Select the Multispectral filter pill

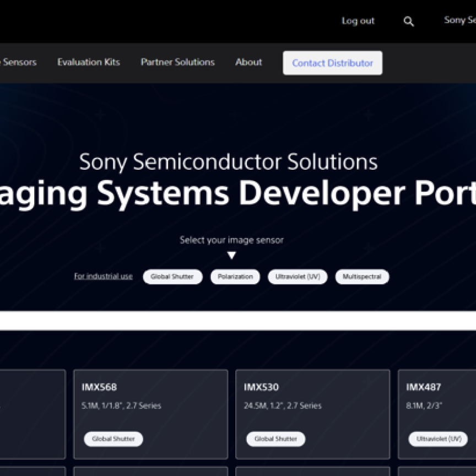point(362,277)
